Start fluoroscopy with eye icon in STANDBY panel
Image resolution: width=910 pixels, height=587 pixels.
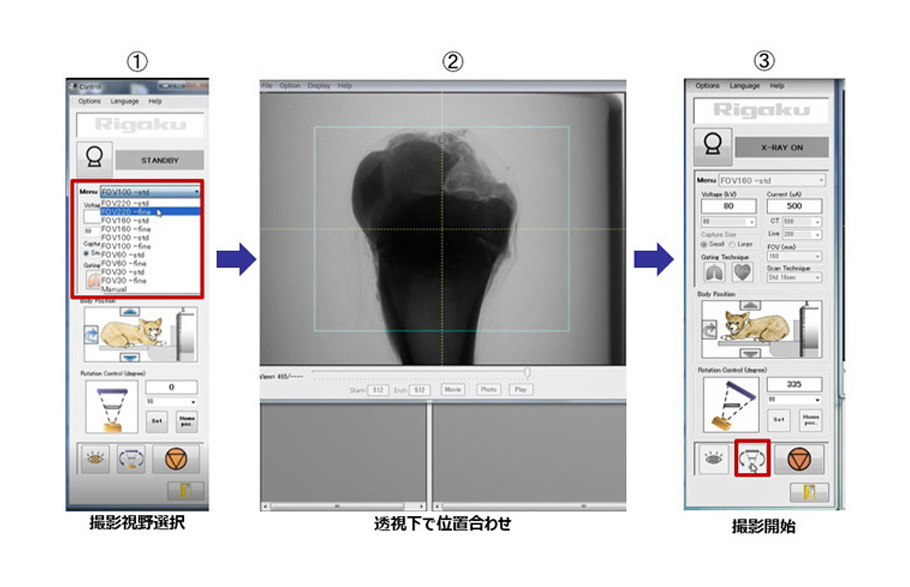click(x=95, y=459)
